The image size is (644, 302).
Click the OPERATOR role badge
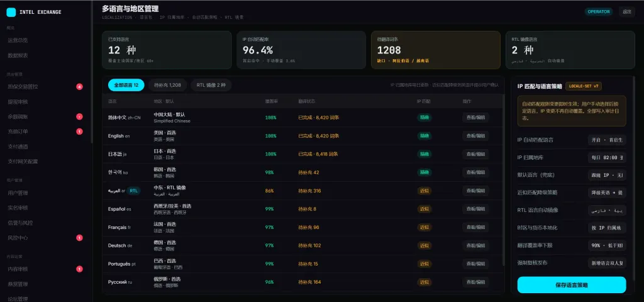pos(599,11)
